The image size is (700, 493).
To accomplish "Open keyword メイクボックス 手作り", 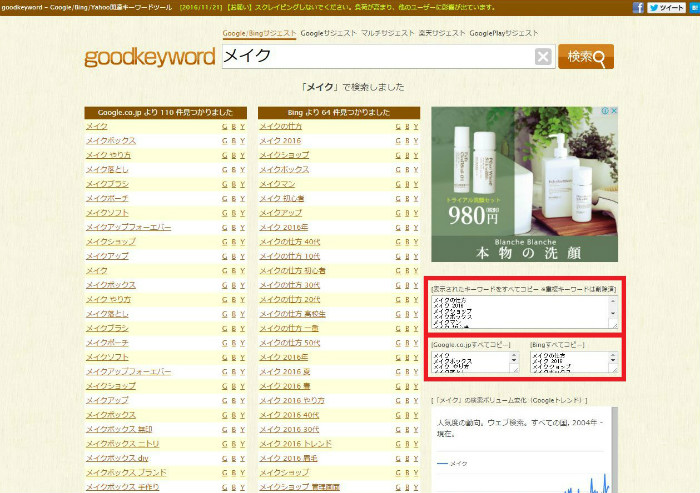I will (x=122, y=487).
